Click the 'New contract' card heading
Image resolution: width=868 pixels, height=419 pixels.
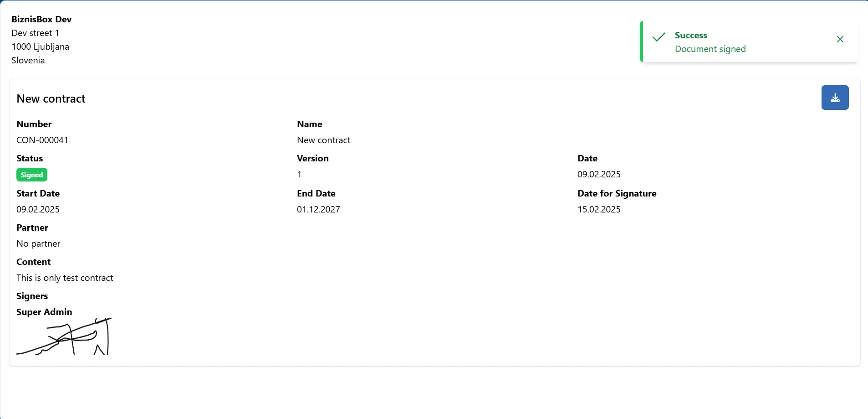point(51,99)
